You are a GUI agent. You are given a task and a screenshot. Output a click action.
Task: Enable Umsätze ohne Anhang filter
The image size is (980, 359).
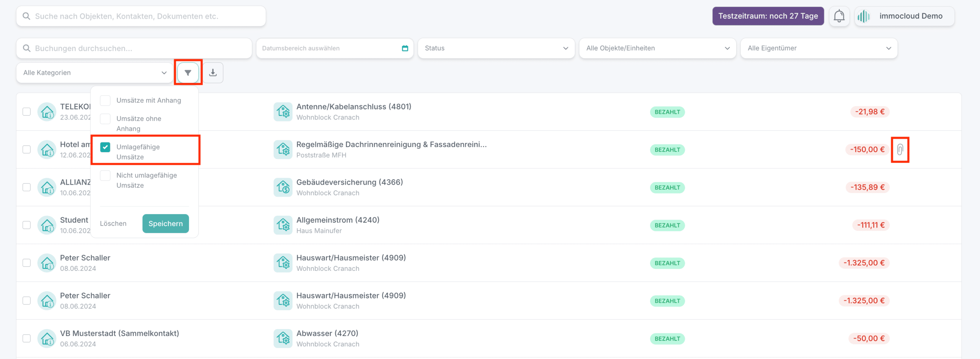[105, 119]
